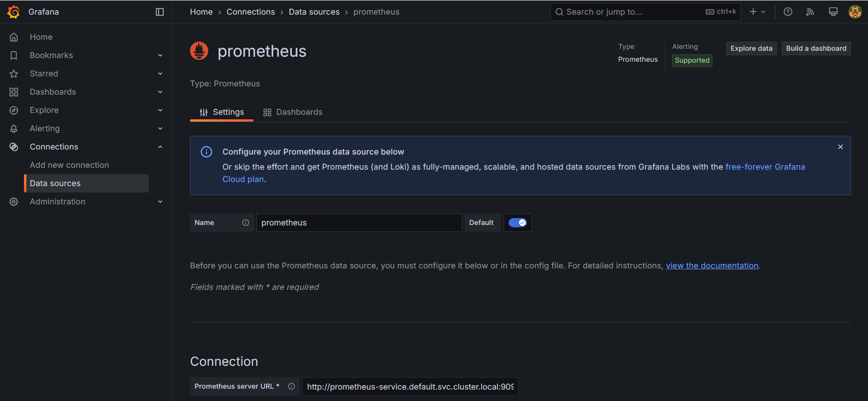This screenshot has height=401, width=868.
Task: Click the prometheus breadcrumb text
Action: [376, 12]
